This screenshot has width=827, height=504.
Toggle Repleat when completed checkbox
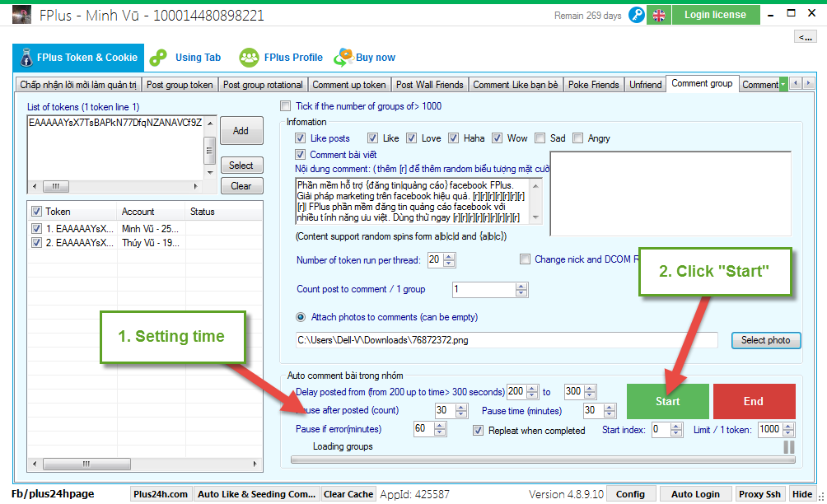478,430
